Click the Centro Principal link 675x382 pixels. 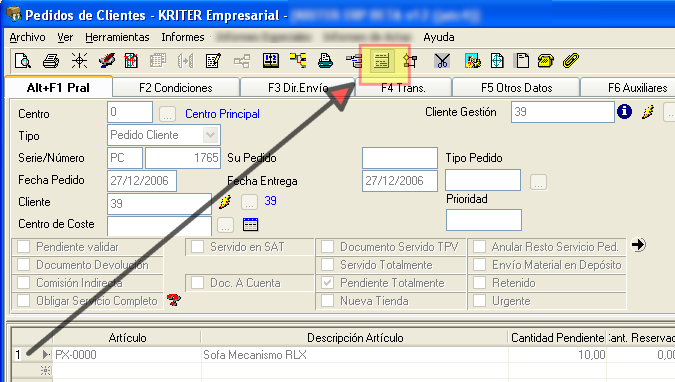pyautogui.click(x=222, y=114)
